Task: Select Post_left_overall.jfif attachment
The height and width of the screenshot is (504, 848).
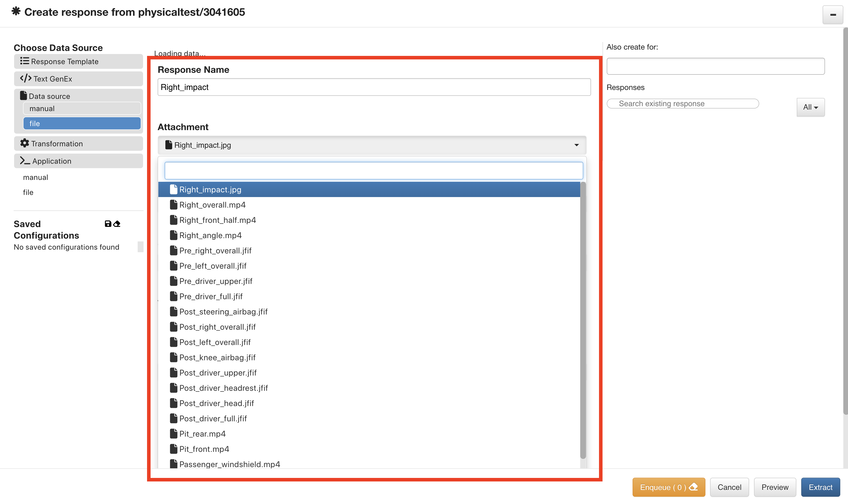Action: [369, 342]
